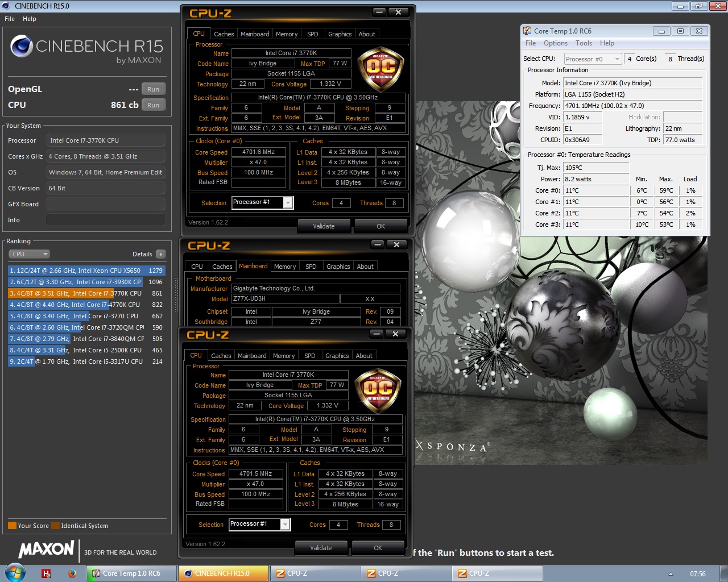This screenshot has width=728, height=582.
Task: Click the Cinebench R15 logo sphere
Action: pyautogui.click(x=22, y=46)
